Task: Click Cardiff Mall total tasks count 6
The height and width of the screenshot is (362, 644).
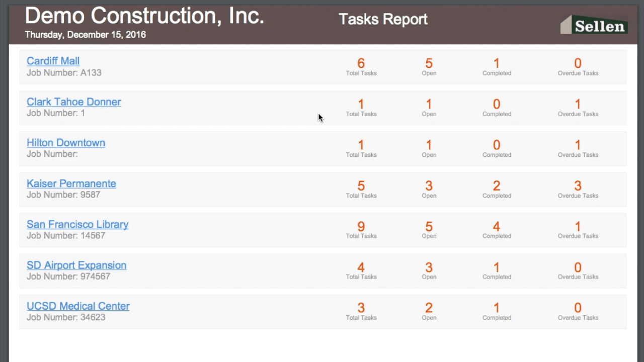Action: point(361,63)
